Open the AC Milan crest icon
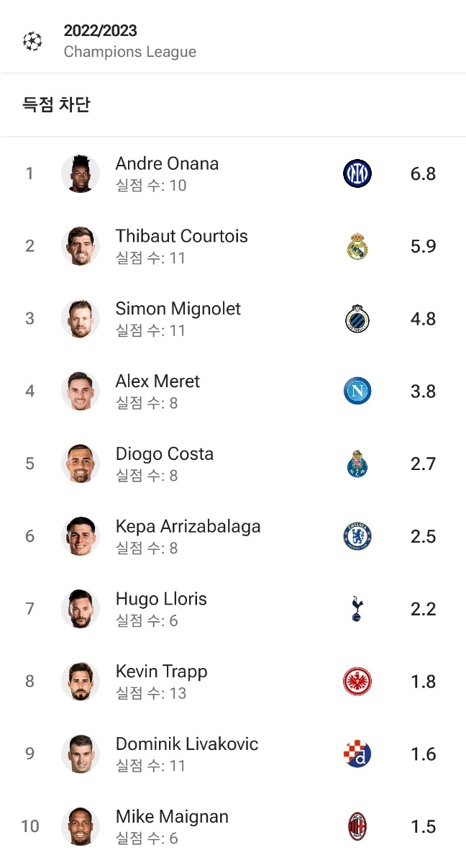Screen dimensions: 466x868 [357, 826]
